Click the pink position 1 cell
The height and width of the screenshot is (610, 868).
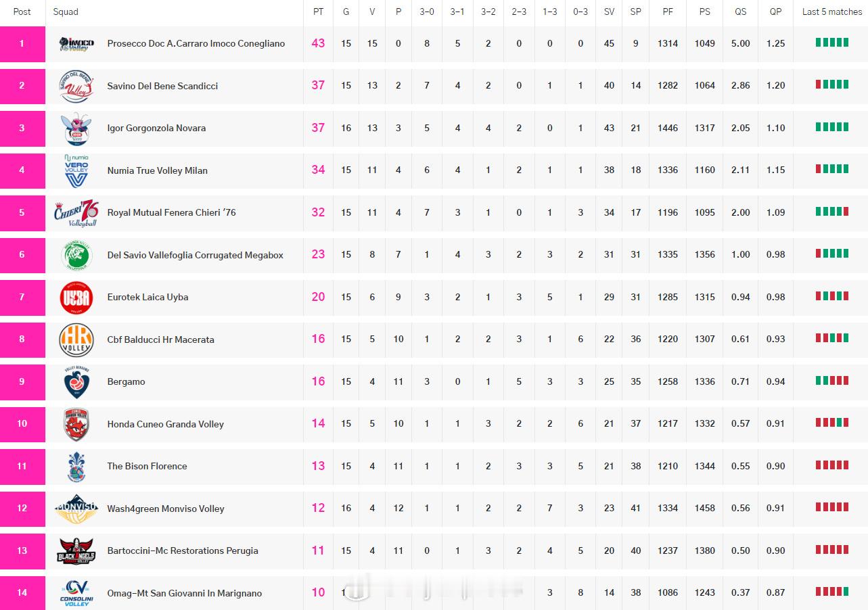[x=22, y=44]
